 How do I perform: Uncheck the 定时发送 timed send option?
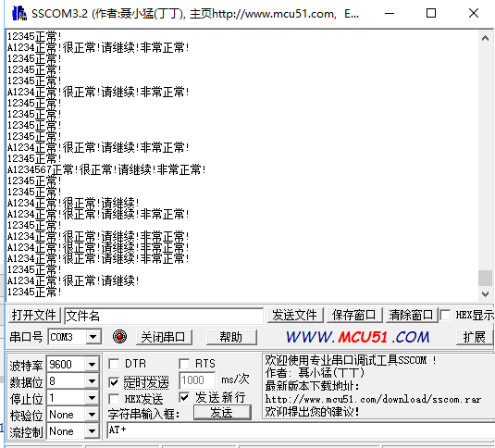pyautogui.click(x=114, y=382)
